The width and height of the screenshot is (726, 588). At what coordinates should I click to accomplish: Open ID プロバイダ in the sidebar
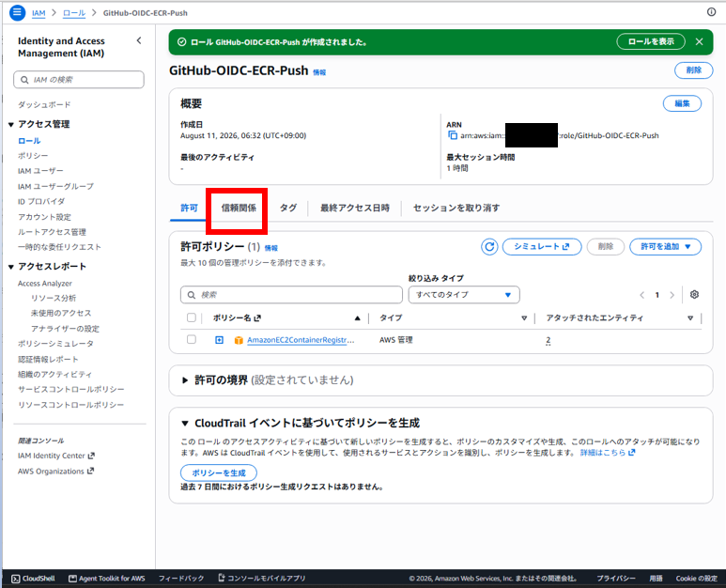click(x=41, y=201)
